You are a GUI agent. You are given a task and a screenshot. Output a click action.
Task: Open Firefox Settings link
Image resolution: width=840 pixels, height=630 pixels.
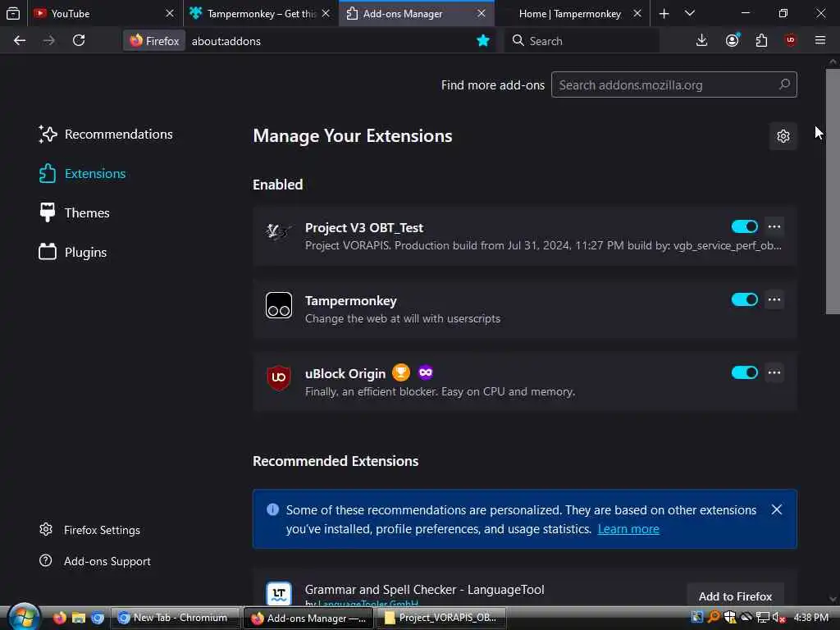point(90,530)
